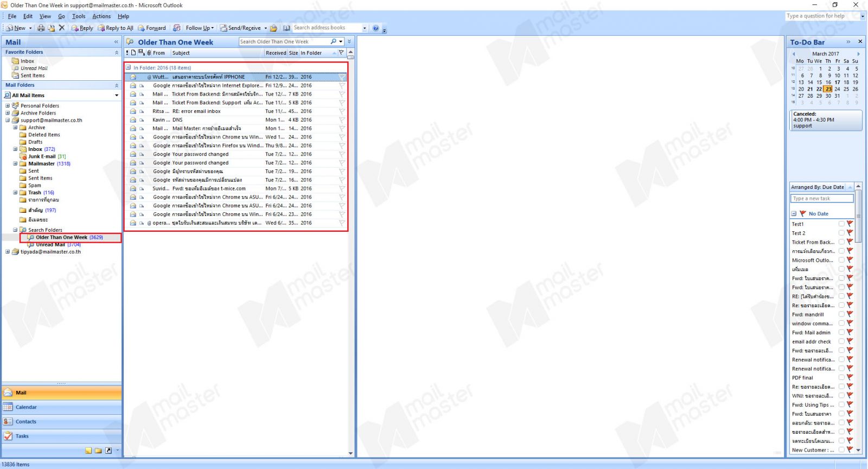The image size is (868, 469).
Task: Click the Shortcuts icon in navigation bottom
Action: click(108, 451)
